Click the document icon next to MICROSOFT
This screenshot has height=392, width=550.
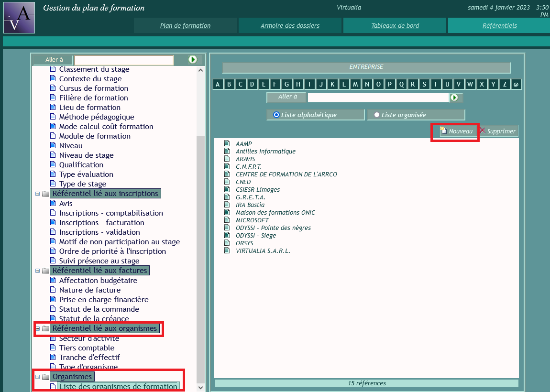point(227,220)
